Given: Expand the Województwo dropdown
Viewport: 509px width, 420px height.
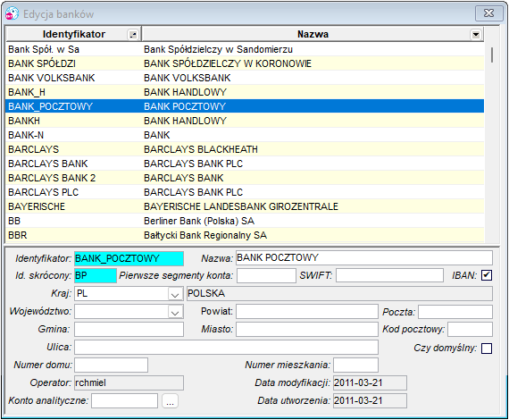Looking at the screenshot, I should click(x=175, y=312).
